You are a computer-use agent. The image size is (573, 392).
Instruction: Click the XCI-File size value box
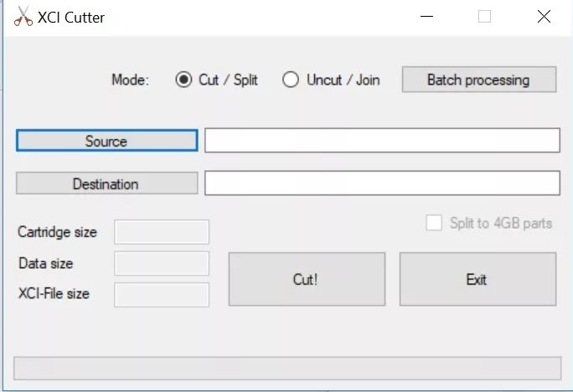pos(161,294)
